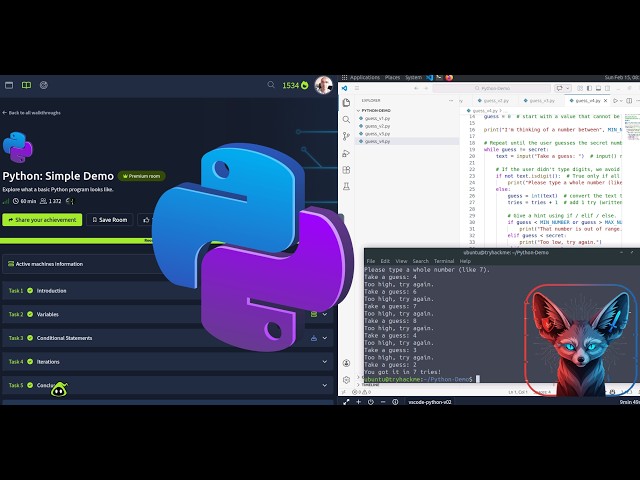This screenshot has width=640, height=480.
Task: Click the Run Python File play icon
Action: pos(615,100)
